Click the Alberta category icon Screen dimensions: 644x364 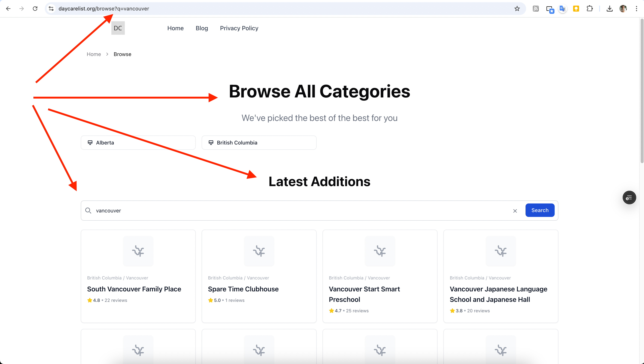click(x=90, y=143)
